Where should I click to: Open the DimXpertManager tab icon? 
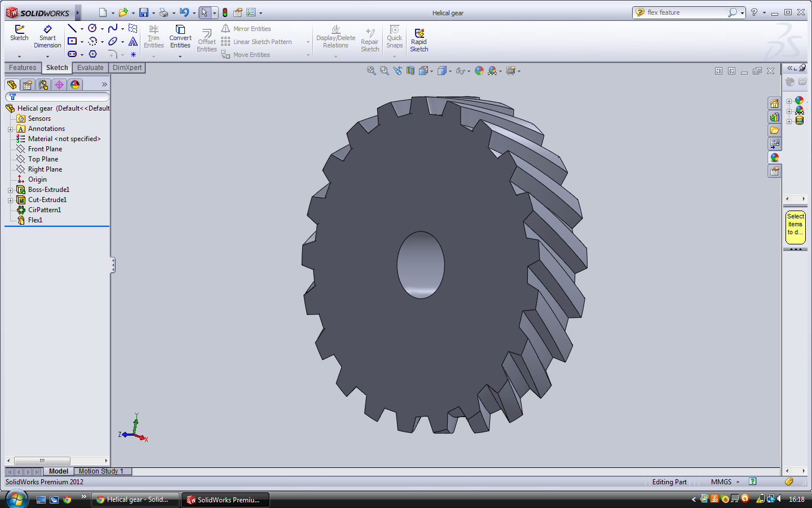click(59, 85)
